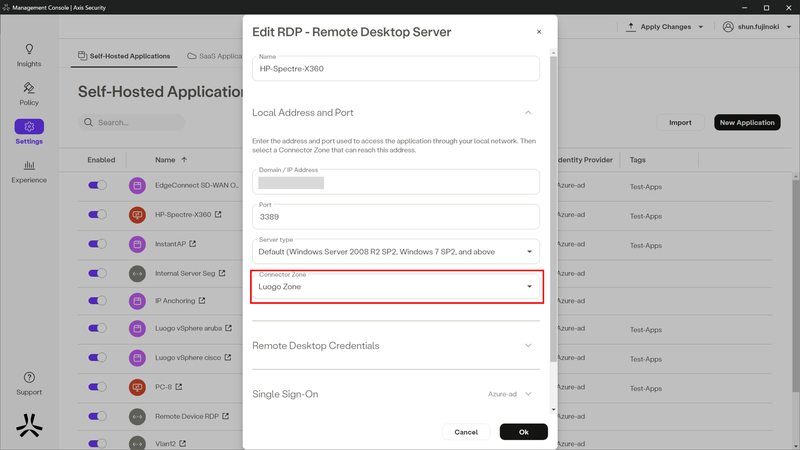Click the Domain / IP Address field
The width and height of the screenshot is (800, 450).
point(396,182)
